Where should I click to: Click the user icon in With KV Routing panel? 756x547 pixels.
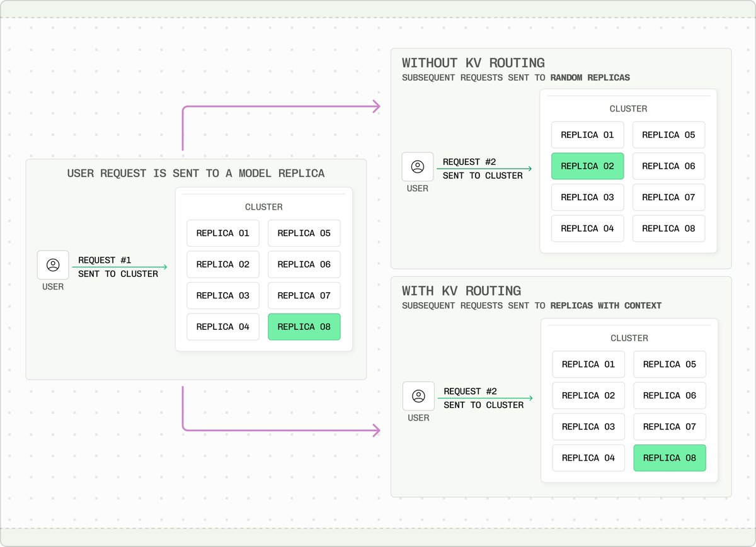[418, 396]
